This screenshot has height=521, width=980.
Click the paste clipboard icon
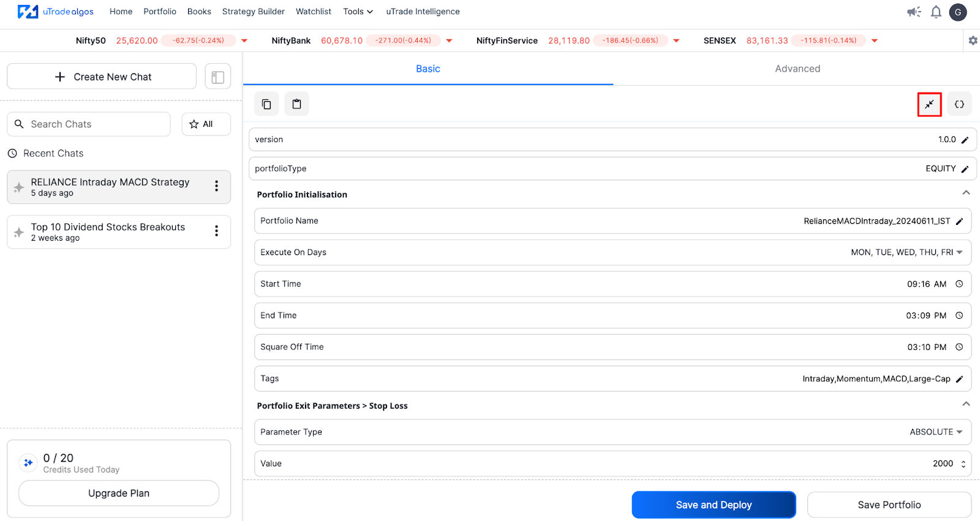[x=297, y=104]
